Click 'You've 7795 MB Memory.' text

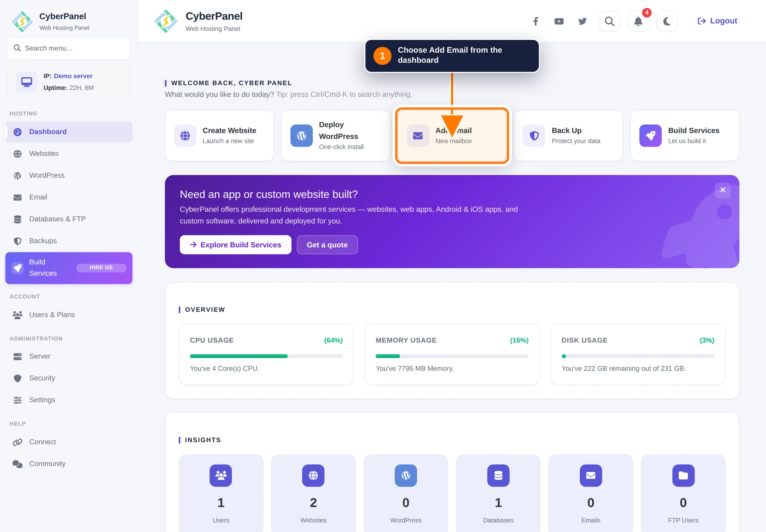tap(415, 368)
